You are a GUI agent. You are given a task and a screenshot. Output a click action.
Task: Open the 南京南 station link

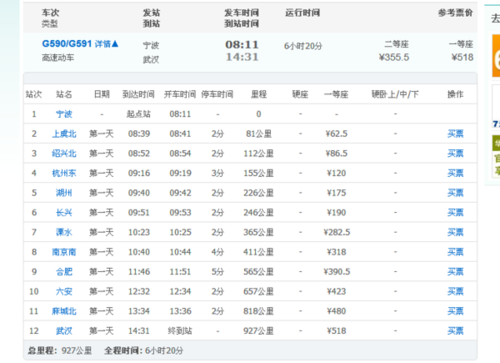[64, 252]
